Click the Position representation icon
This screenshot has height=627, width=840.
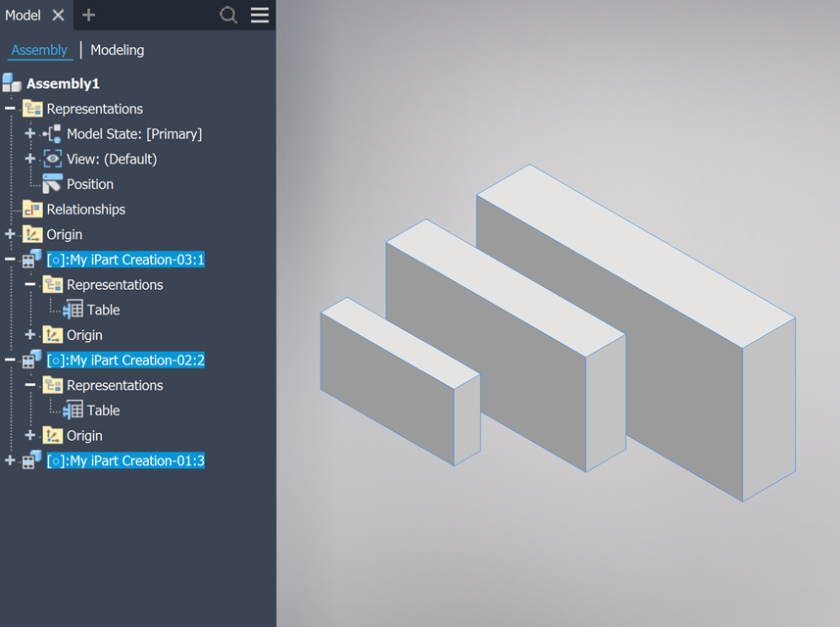(52, 184)
